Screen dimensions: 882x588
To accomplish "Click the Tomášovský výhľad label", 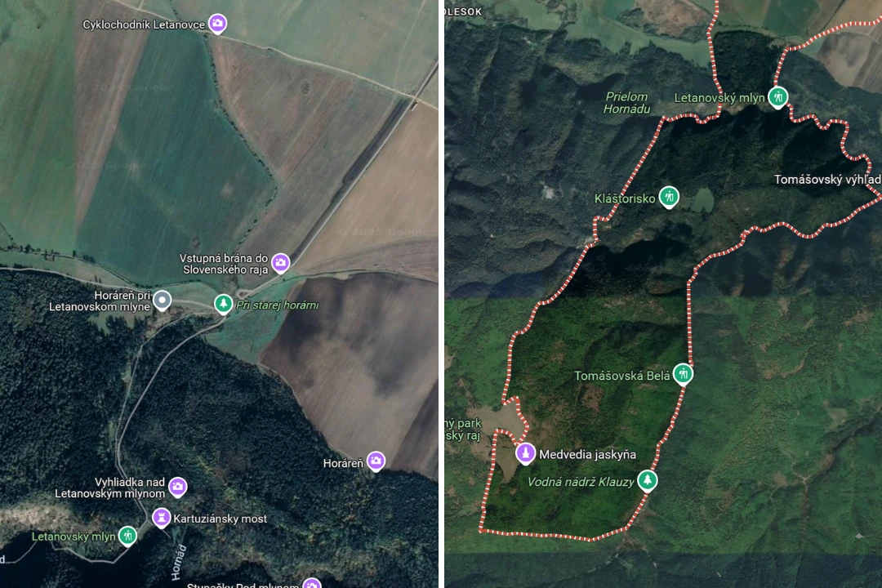I will (827, 180).
